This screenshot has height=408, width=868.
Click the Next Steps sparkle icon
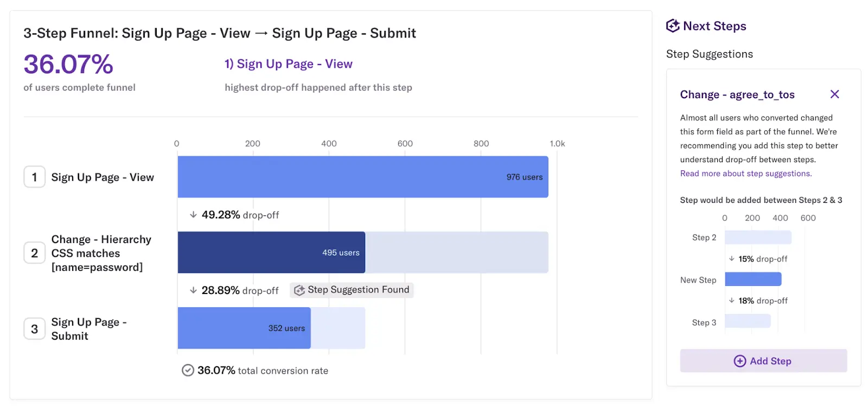[x=673, y=25]
